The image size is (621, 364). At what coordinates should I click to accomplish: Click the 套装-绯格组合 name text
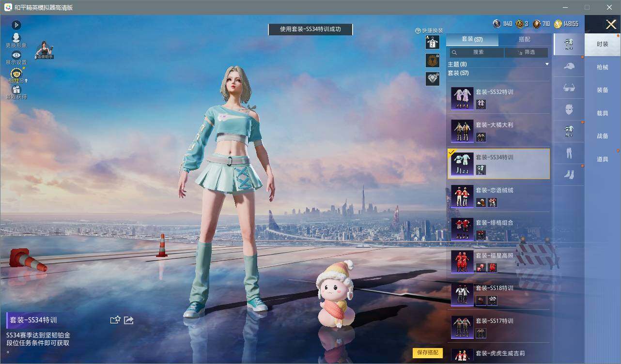495,223
